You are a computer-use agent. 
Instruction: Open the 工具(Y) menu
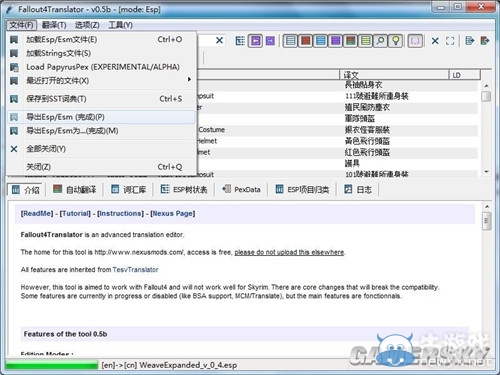120,25
